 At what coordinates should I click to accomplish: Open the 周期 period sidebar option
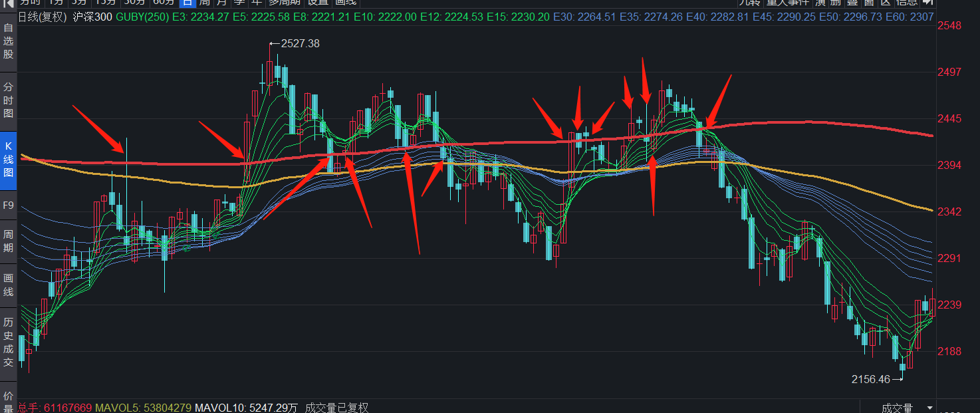point(9,241)
